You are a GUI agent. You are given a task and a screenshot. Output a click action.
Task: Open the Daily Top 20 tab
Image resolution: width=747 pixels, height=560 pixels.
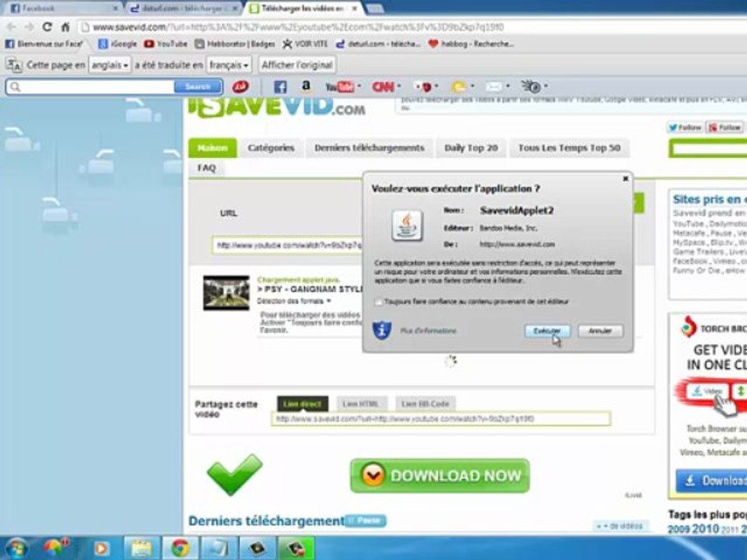point(472,148)
